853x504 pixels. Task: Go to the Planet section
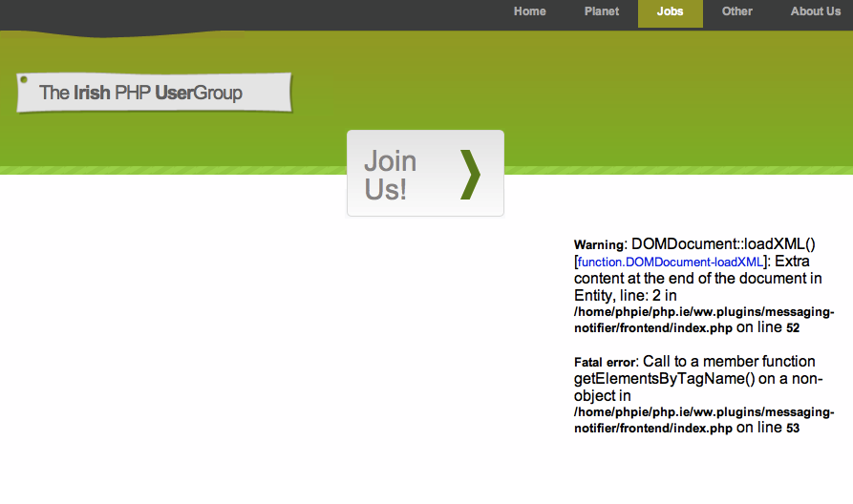pyautogui.click(x=602, y=11)
